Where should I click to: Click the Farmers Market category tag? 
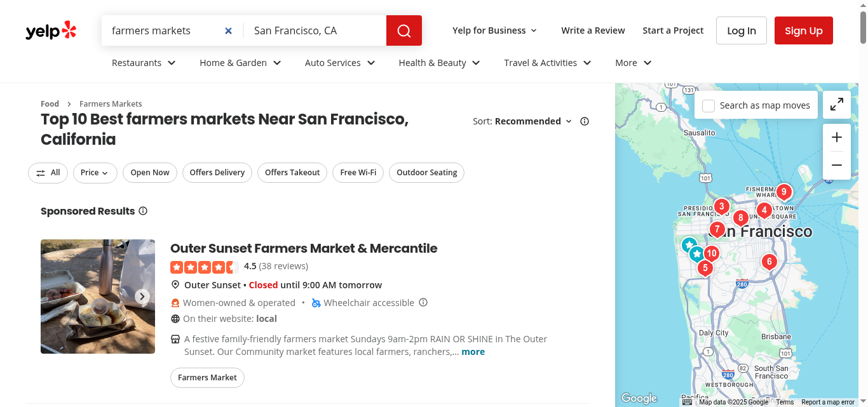click(207, 378)
